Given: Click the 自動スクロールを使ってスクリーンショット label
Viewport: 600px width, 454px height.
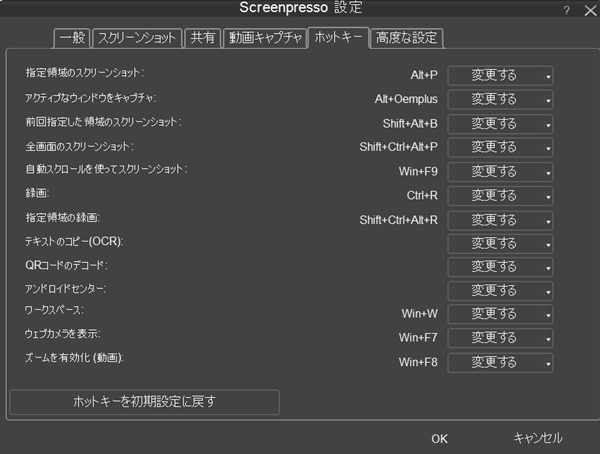Looking at the screenshot, I should 106,169.
